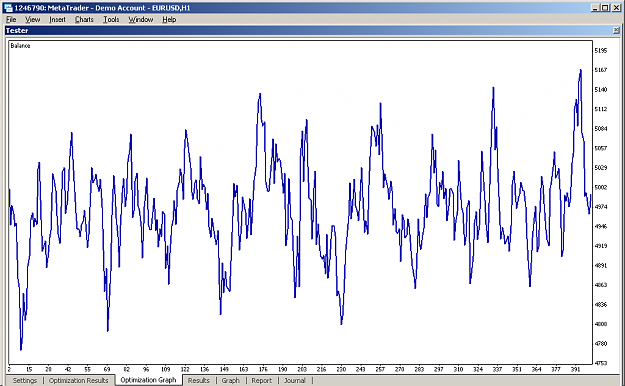Select the Optimization Graph tab
The height and width of the screenshot is (386, 625).
pos(148,380)
